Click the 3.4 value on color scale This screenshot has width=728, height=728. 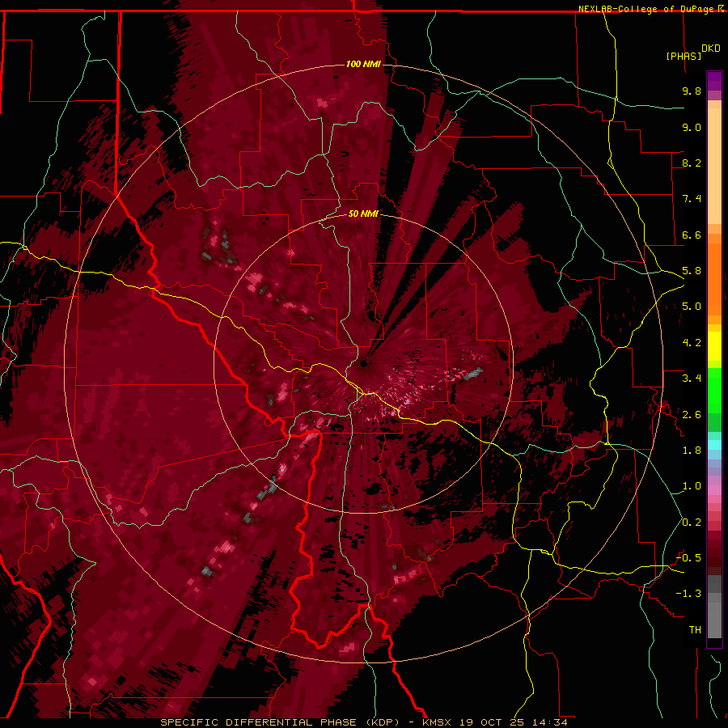coord(692,379)
